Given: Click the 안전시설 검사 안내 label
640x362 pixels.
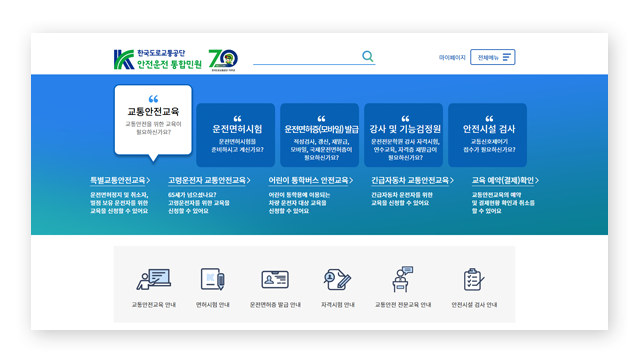Looking at the screenshot, I should pyautogui.click(x=474, y=305).
